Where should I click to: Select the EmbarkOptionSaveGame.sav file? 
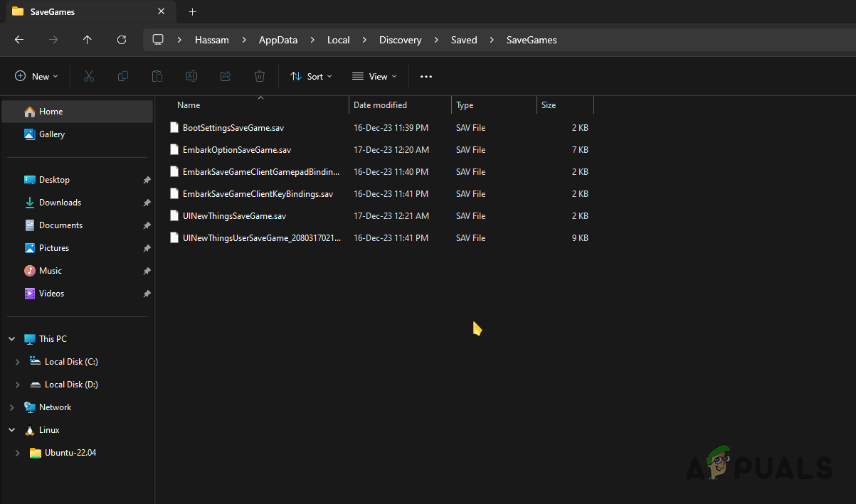237,149
